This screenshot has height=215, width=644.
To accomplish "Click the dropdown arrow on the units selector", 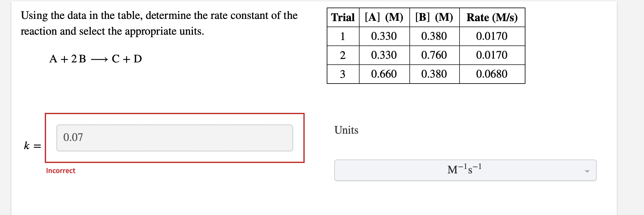I will coord(587,171).
